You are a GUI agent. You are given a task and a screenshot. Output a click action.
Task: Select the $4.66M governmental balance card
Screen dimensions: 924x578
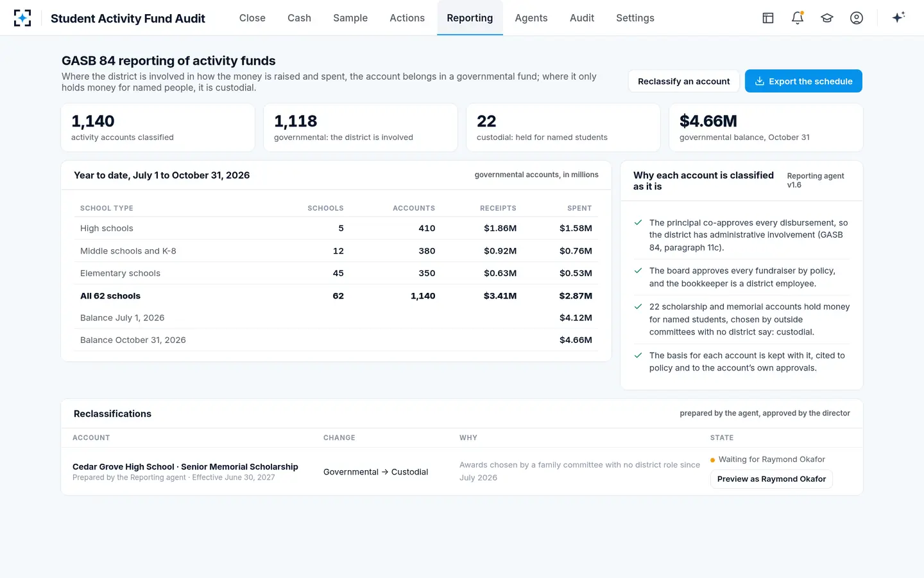point(766,128)
